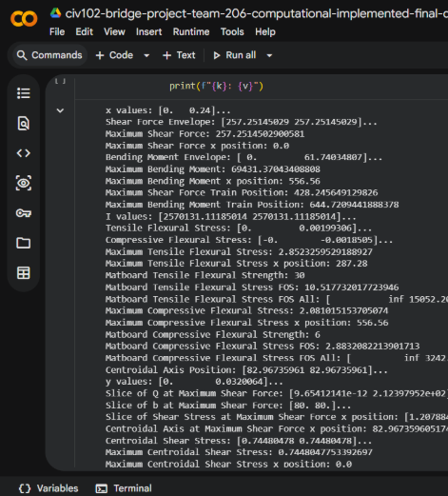Select 'Bending Moment Envelope' output line
448x496 pixels.
pyautogui.click(x=243, y=157)
